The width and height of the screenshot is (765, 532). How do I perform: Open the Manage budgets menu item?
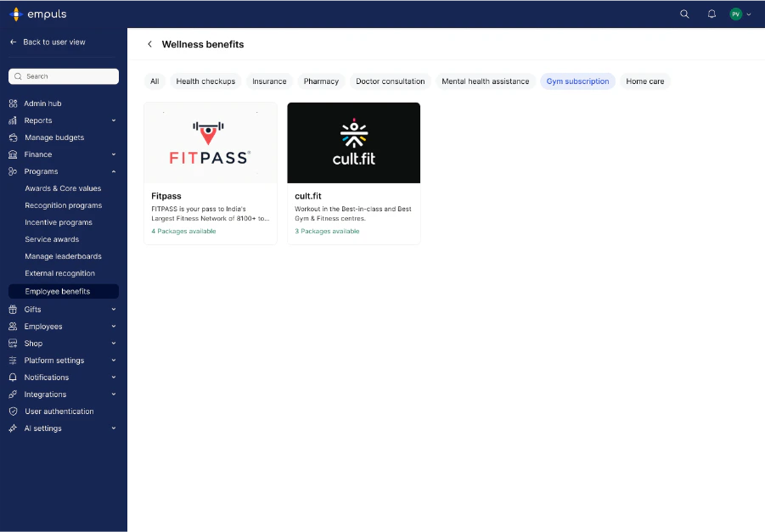click(x=54, y=137)
